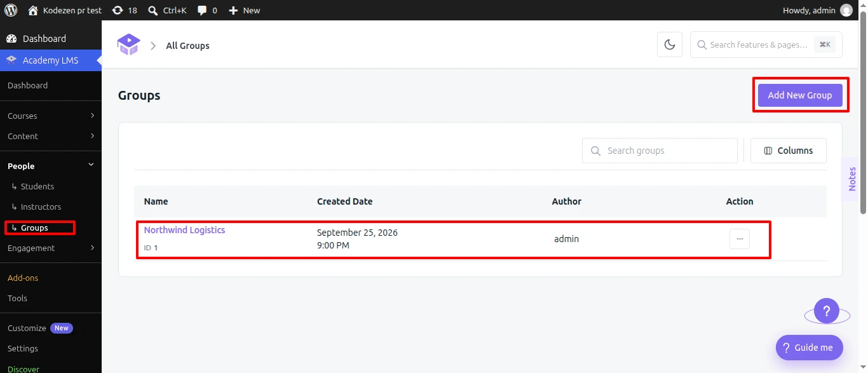Open the Instructors page
The width and height of the screenshot is (868, 373).
pos(41,207)
